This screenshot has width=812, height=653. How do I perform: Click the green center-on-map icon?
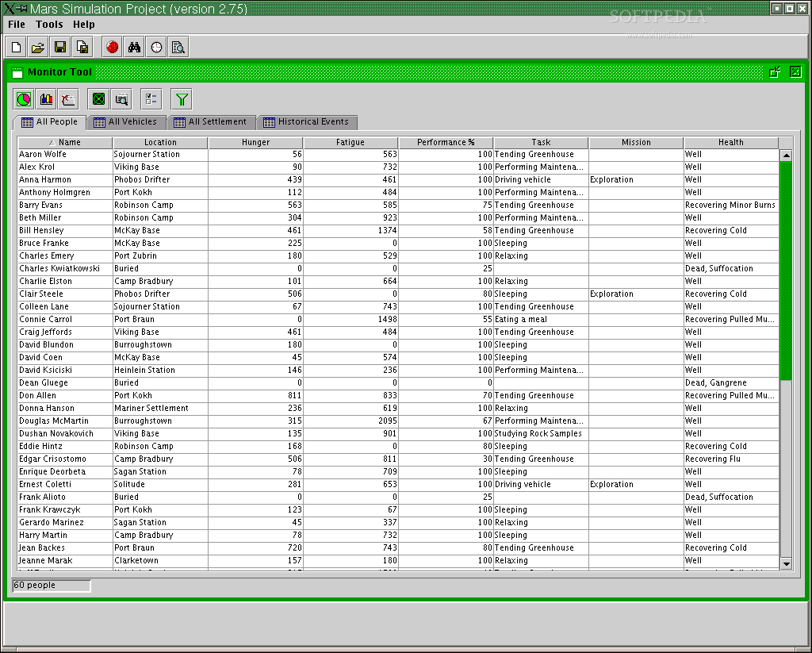coord(98,99)
